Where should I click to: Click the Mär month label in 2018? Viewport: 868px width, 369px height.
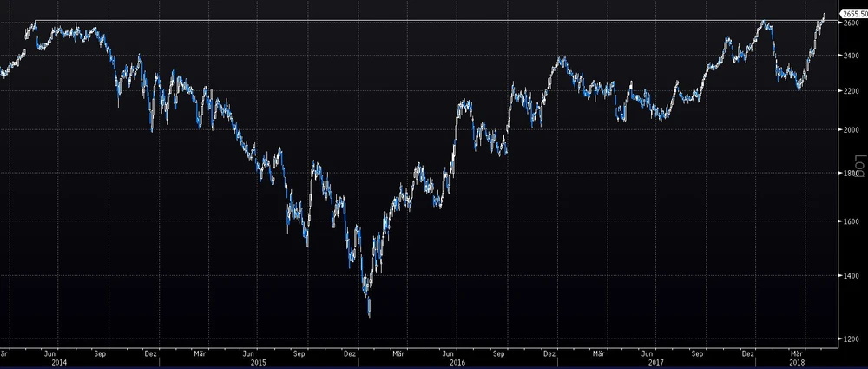pyautogui.click(x=797, y=353)
